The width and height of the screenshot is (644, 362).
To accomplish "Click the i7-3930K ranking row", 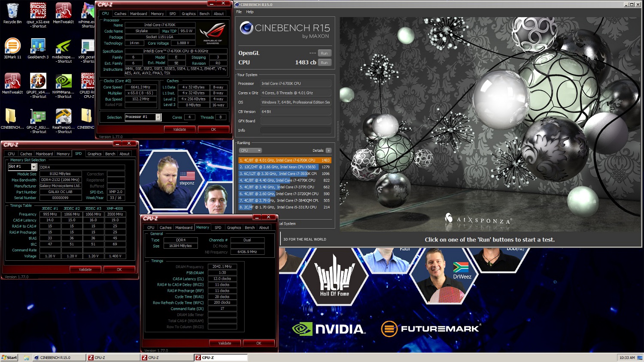I will coord(285,174).
